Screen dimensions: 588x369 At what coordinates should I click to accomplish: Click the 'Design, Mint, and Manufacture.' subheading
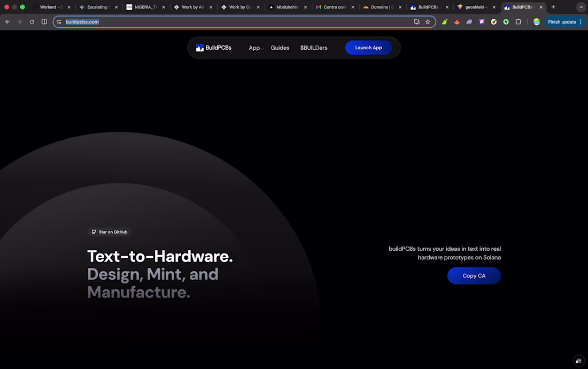coord(153,283)
